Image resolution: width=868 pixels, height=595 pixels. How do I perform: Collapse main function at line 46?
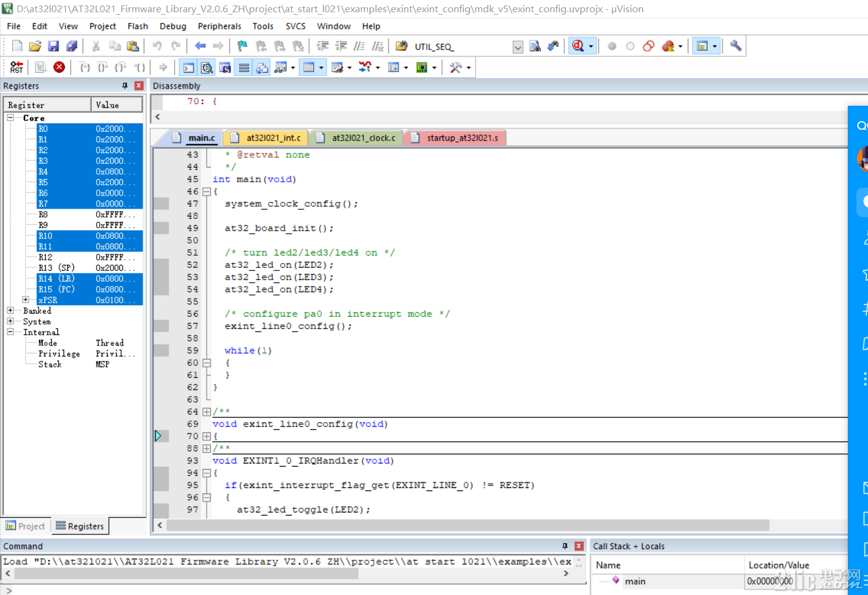207,191
